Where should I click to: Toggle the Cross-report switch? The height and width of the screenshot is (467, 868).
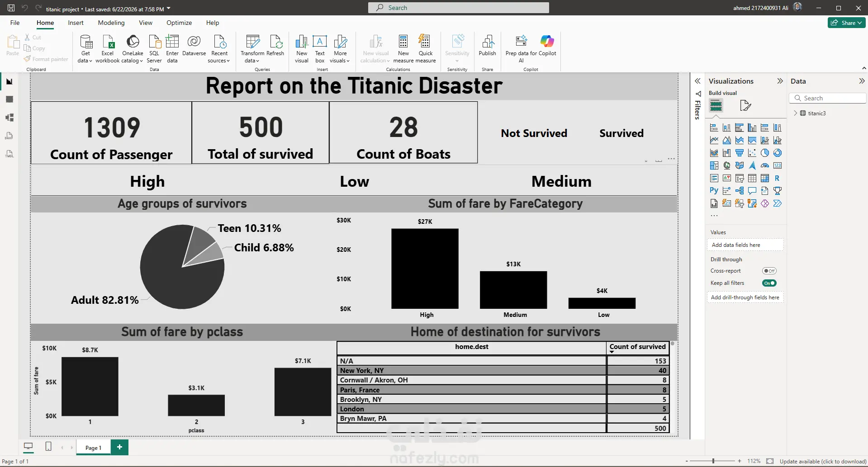769,271
